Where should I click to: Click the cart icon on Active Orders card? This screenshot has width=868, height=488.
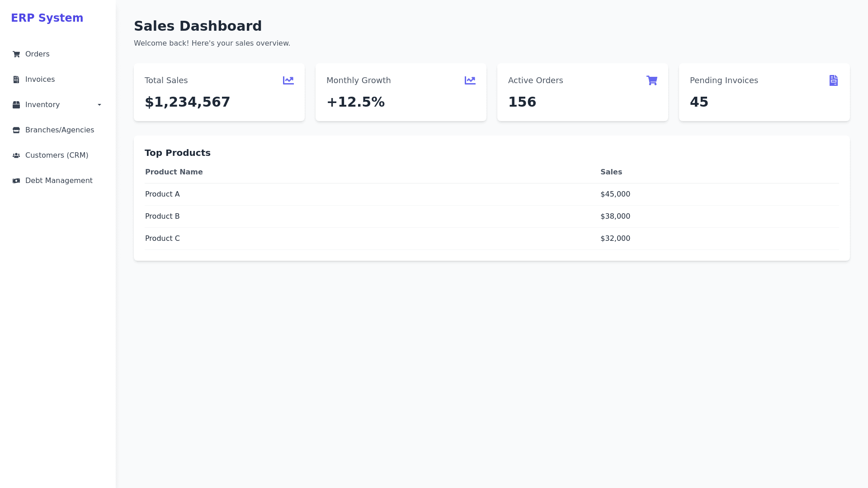[x=652, y=80]
